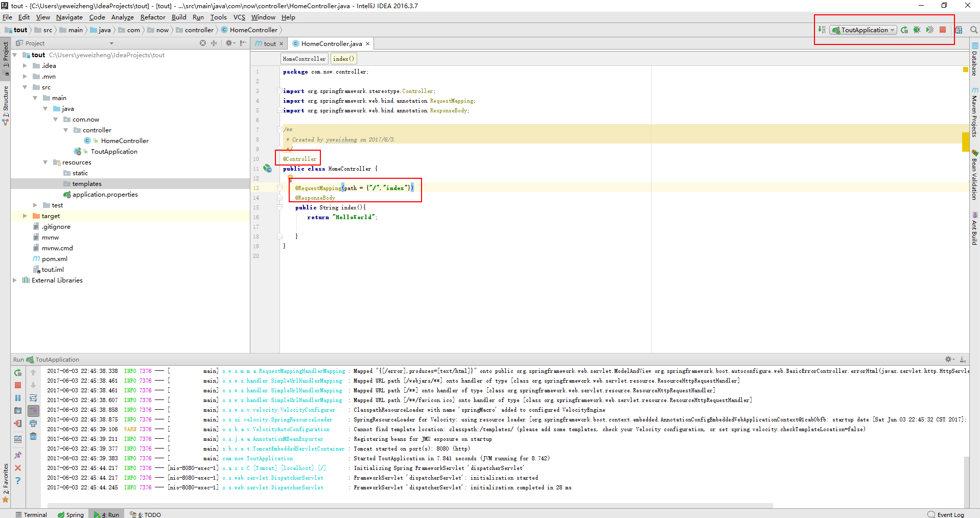
Task: Toggle the Structure side tool window
Action: [x=6, y=105]
